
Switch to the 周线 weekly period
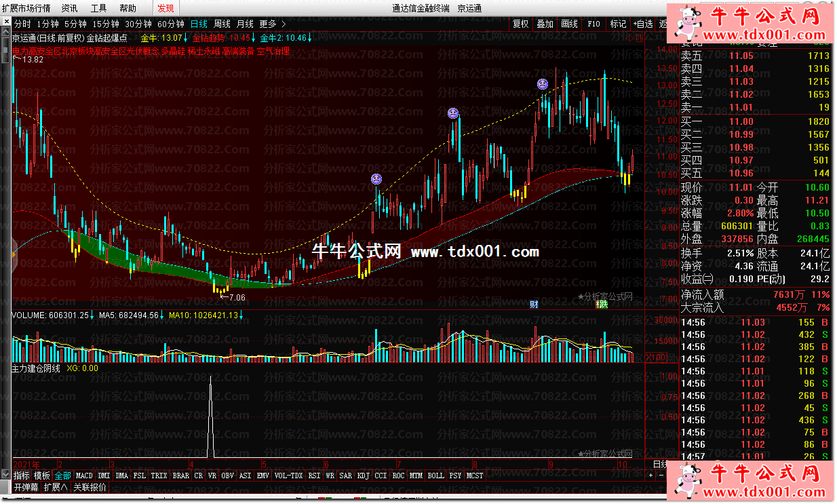pyautogui.click(x=222, y=24)
